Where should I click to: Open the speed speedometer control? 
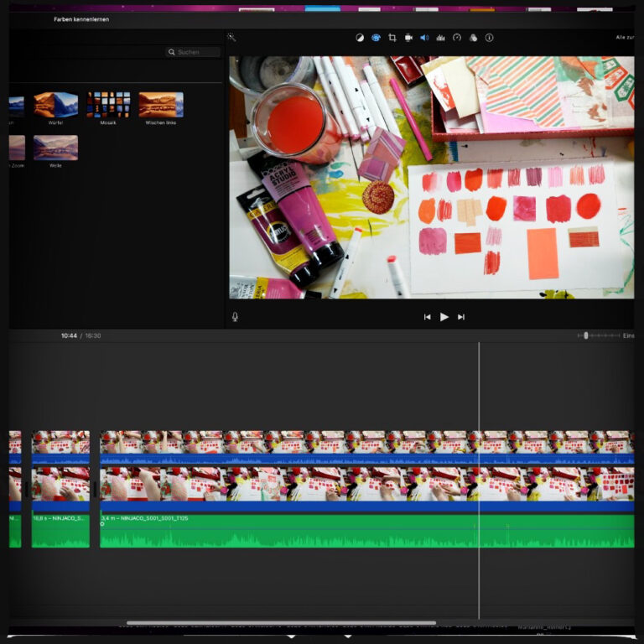click(457, 38)
